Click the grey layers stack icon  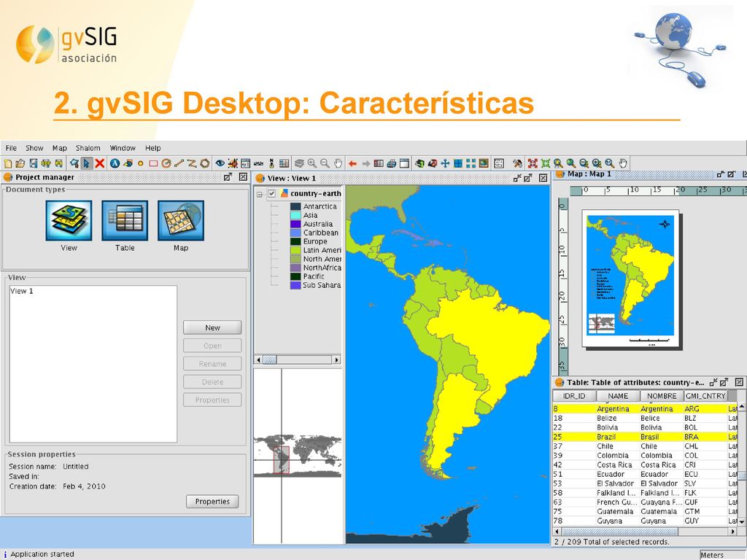299,164
